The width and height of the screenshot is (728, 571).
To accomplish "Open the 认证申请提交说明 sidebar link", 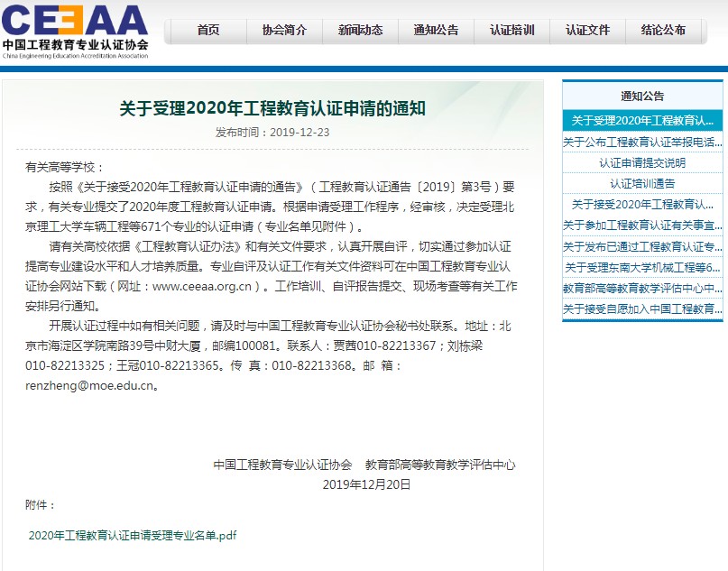I will pyautogui.click(x=641, y=162).
